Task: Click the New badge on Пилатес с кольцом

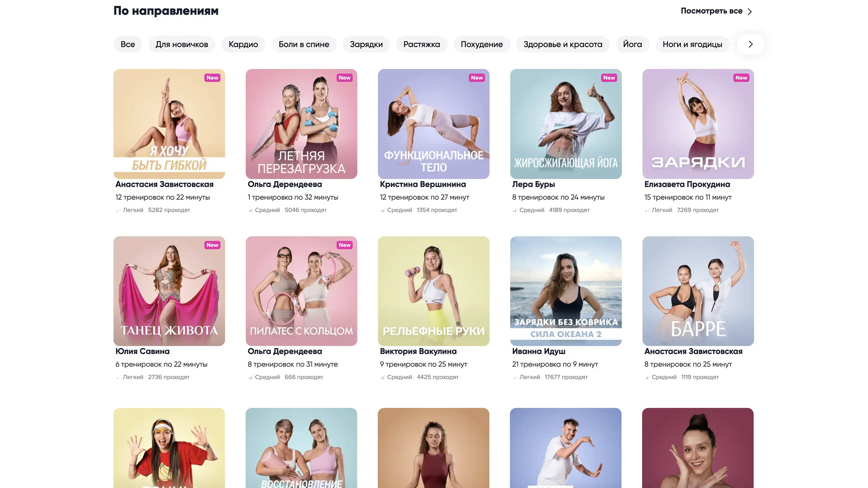Action: tap(344, 245)
